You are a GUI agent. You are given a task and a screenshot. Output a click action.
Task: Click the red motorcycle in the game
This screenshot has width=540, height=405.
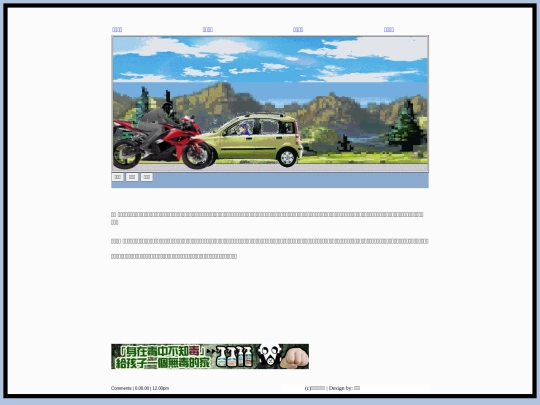162,142
